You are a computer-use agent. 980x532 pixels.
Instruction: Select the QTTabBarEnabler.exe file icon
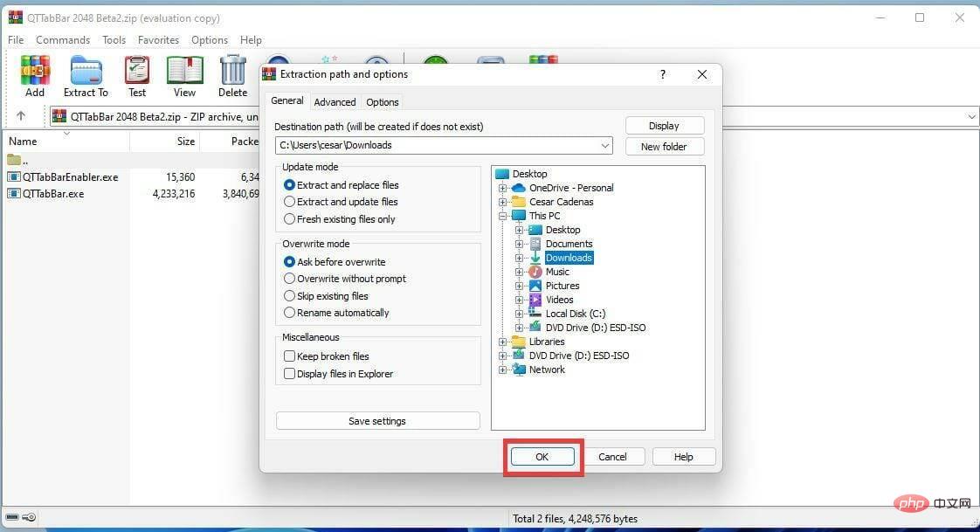[14, 177]
